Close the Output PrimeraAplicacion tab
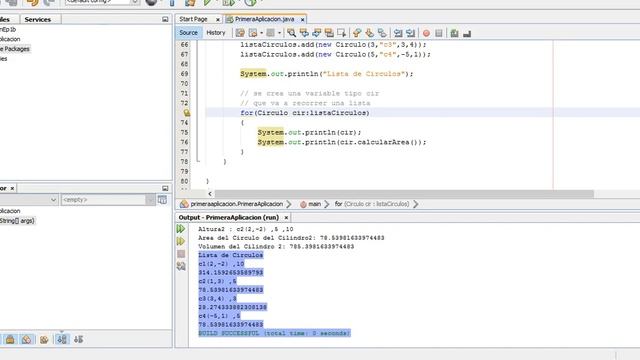The height and width of the screenshot is (360, 640). (286, 218)
